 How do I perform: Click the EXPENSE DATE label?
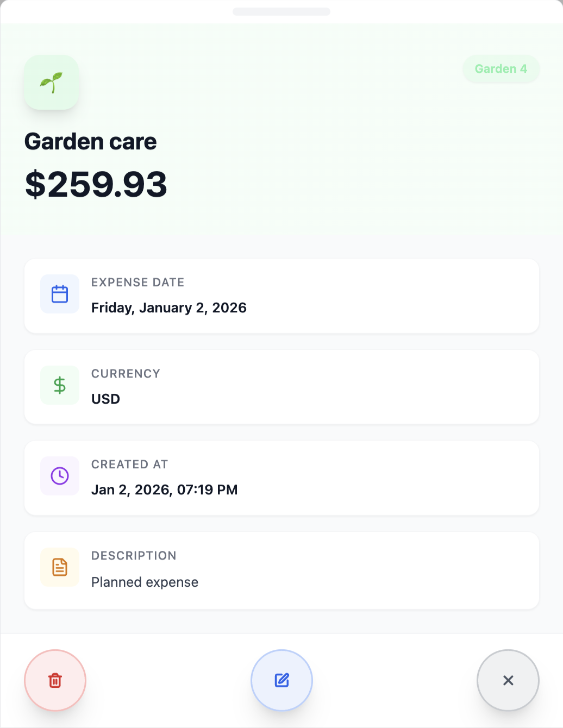(x=138, y=283)
